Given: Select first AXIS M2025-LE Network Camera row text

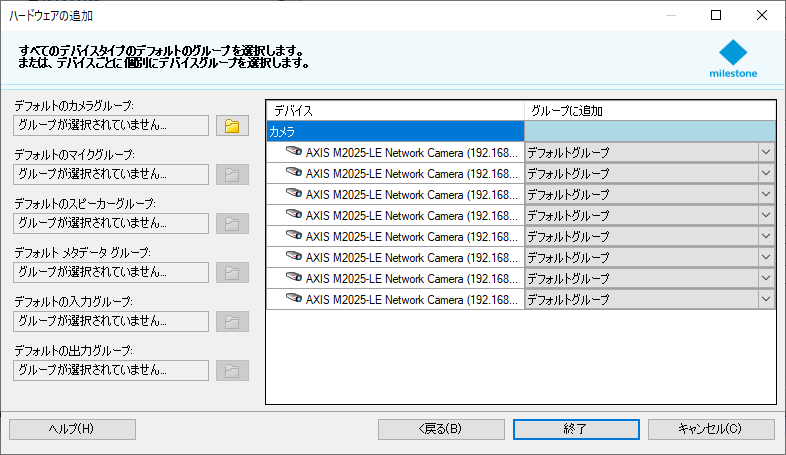Looking at the screenshot, I should click(x=411, y=152).
